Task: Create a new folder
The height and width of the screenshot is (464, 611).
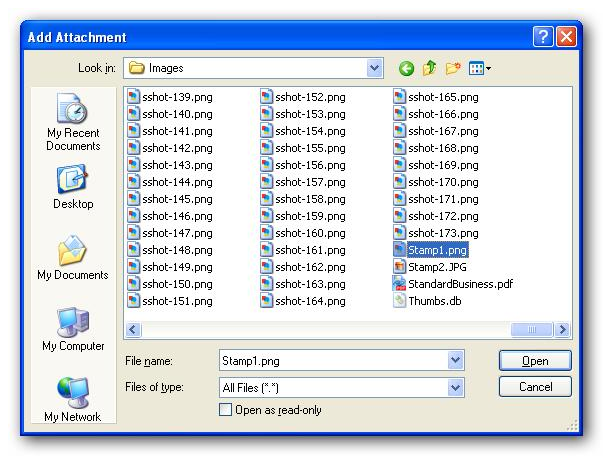Action: (453, 68)
